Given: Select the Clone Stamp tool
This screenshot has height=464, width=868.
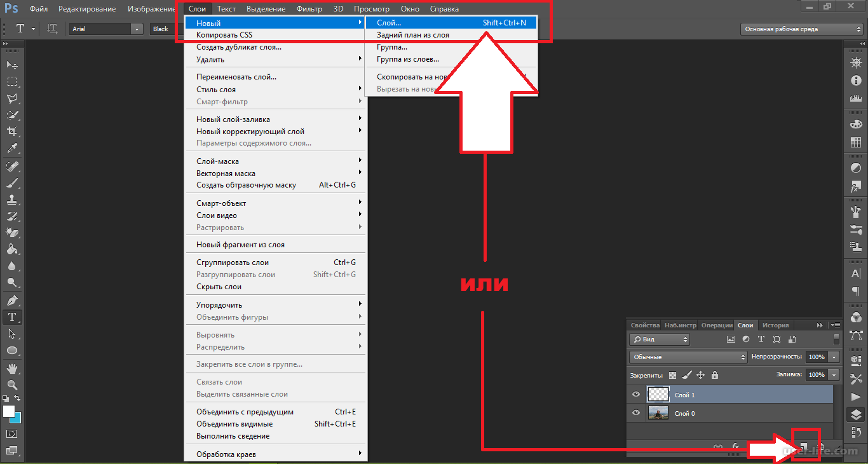Looking at the screenshot, I should click(x=12, y=200).
